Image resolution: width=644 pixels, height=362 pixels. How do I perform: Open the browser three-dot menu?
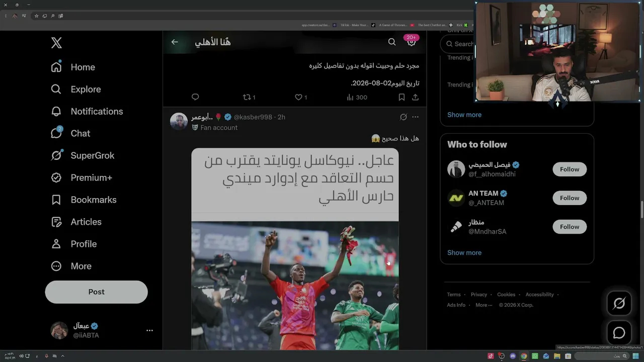[6, 16]
